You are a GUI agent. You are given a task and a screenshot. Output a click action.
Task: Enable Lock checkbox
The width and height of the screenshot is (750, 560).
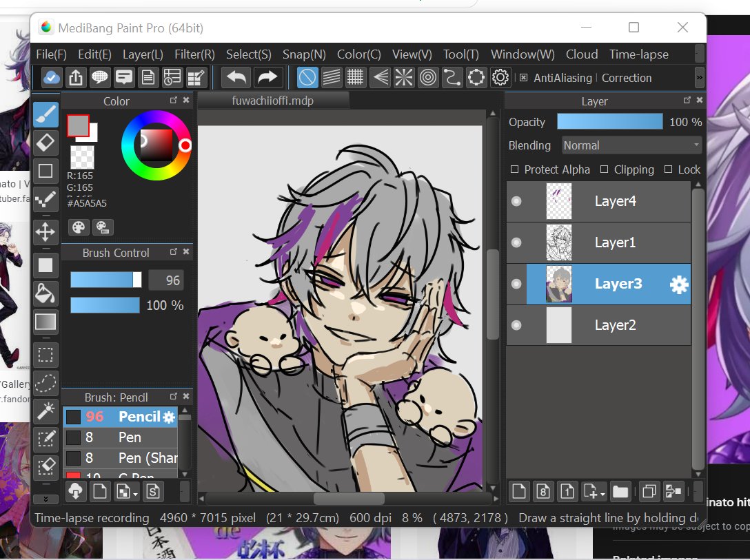(668, 169)
